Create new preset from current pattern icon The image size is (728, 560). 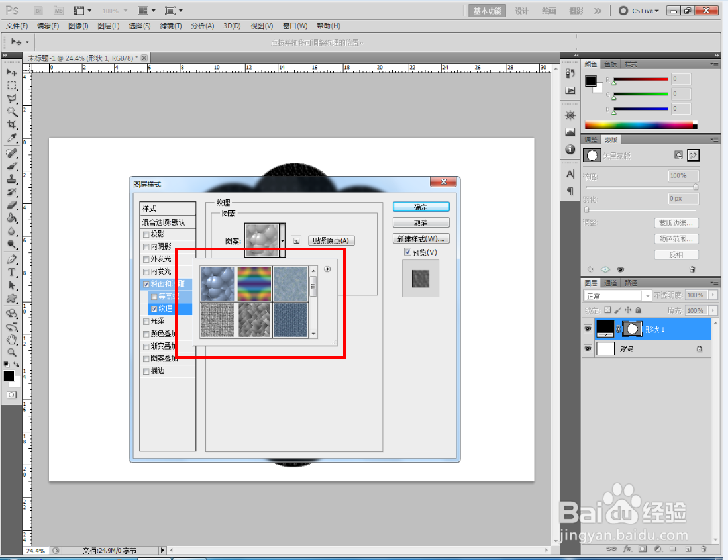pos(296,240)
